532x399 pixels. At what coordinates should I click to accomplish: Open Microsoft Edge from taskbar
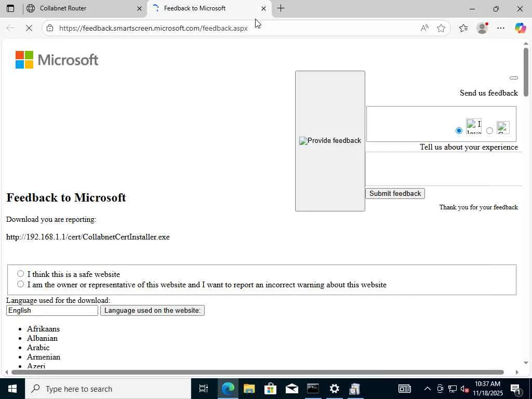click(x=228, y=389)
